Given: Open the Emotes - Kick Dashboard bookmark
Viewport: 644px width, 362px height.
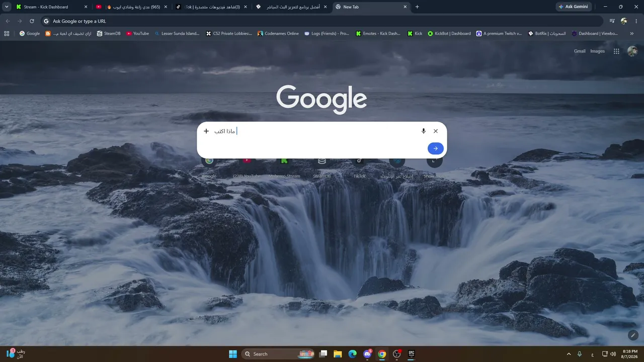Looking at the screenshot, I should click(x=378, y=34).
